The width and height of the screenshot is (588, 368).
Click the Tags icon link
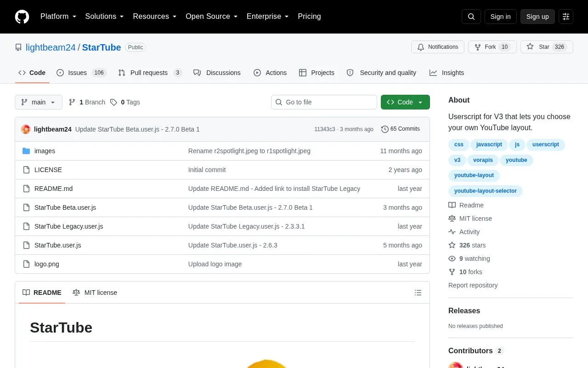click(125, 102)
